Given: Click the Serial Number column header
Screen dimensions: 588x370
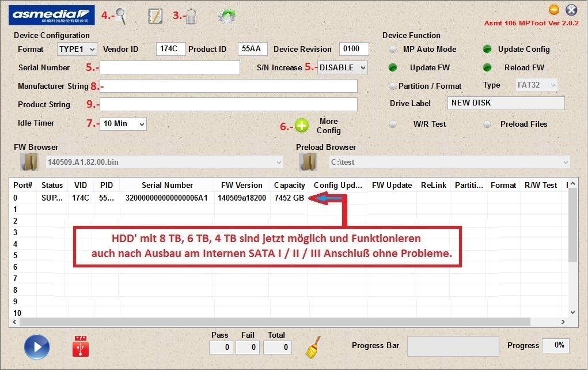Looking at the screenshot, I should [x=167, y=186].
